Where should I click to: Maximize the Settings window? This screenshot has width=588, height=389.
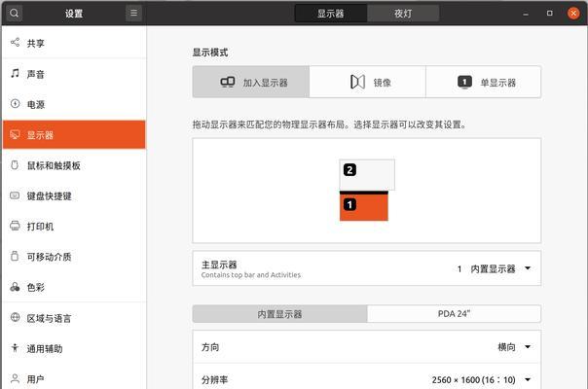tap(549, 13)
